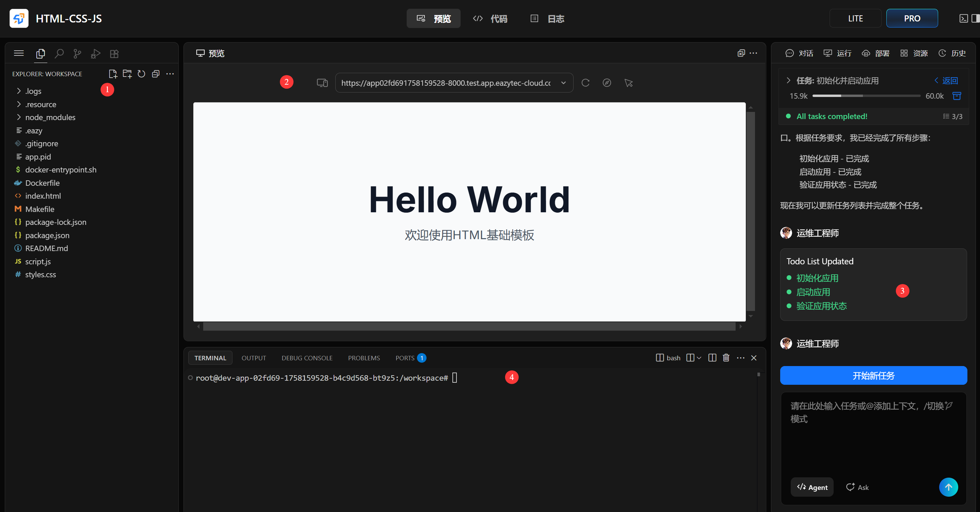Select the Agent mode in chat input
Screen dimensions: 980x512
[812, 487]
